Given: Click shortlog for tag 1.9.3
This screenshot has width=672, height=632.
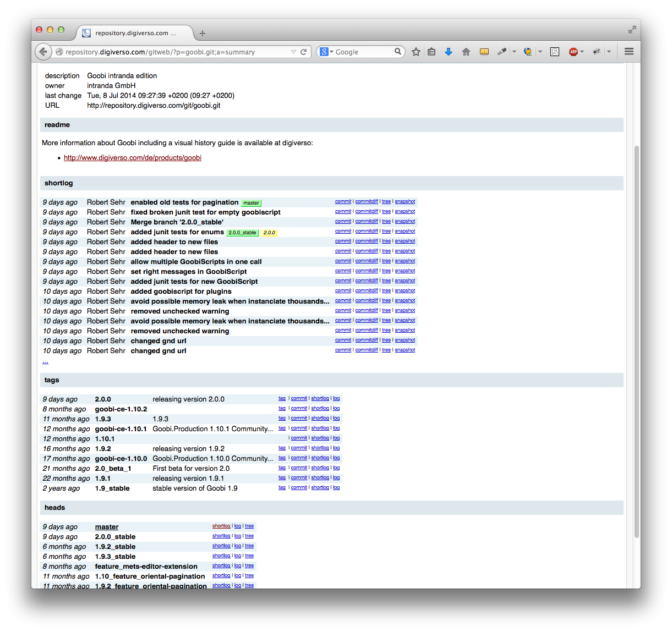Looking at the screenshot, I should (x=320, y=419).
